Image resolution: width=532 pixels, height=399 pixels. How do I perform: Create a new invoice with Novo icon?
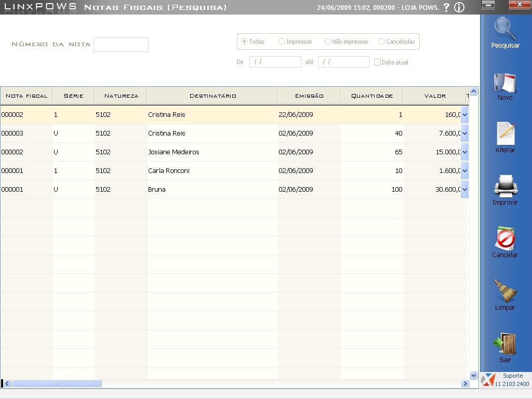pos(505,83)
